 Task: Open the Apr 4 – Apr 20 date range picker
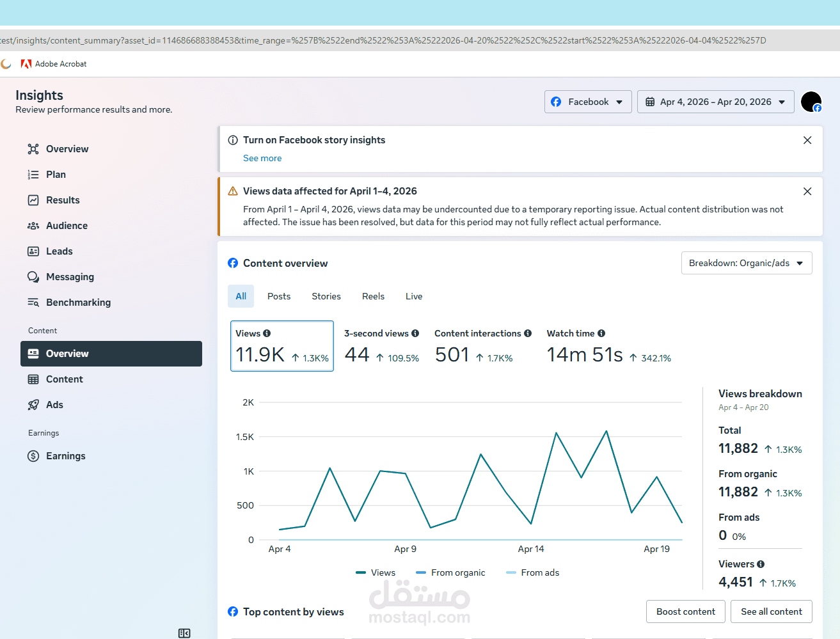pos(716,102)
